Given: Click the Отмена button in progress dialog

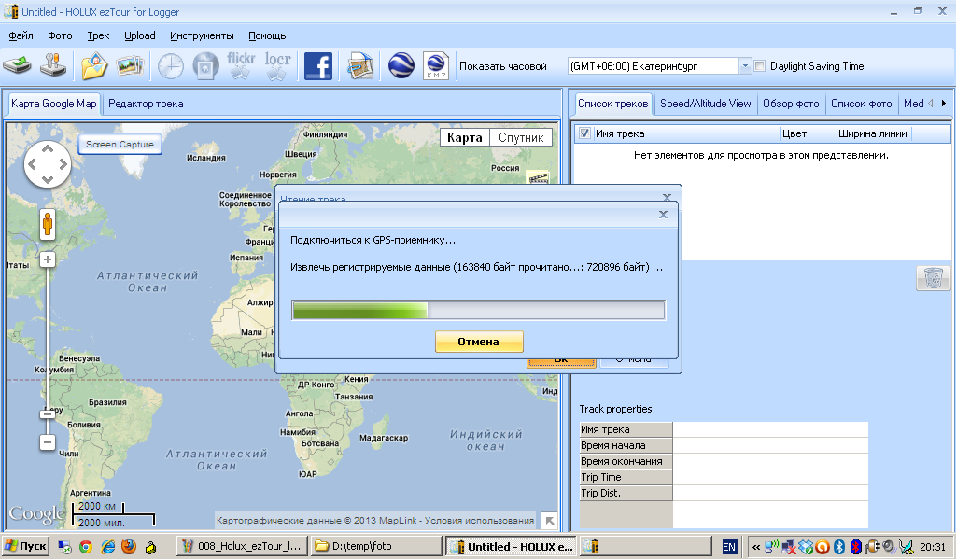Looking at the screenshot, I should 479,342.
